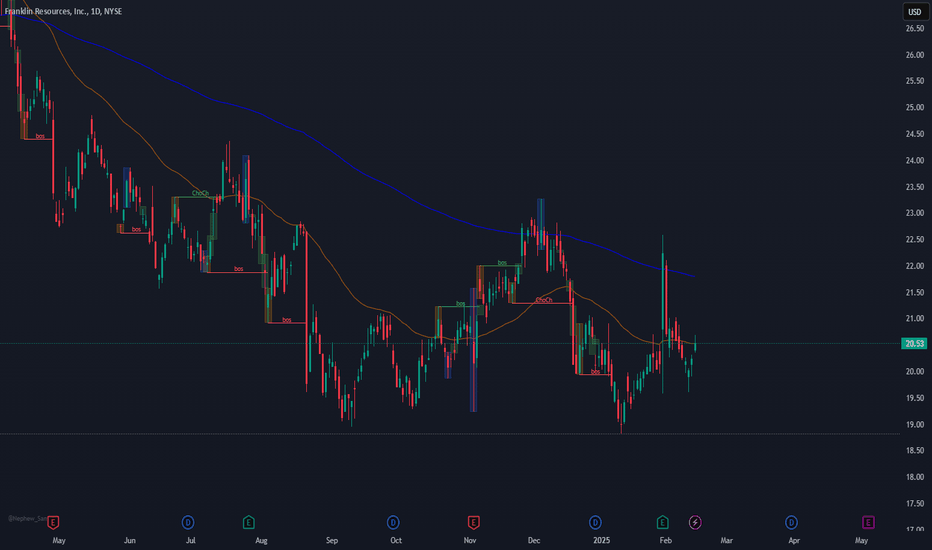
Task: Click the Franklin Resources chart title
Action: pyautogui.click(x=63, y=11)
